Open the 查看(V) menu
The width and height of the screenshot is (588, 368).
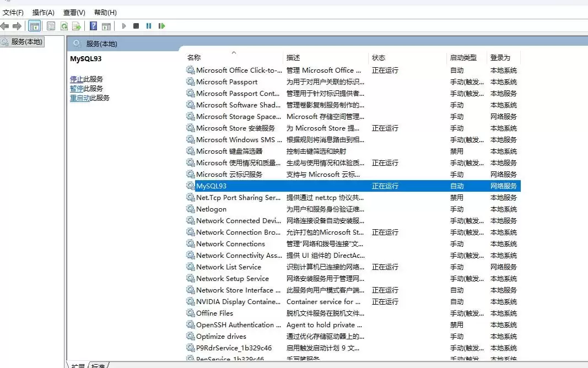click(74, 12)
